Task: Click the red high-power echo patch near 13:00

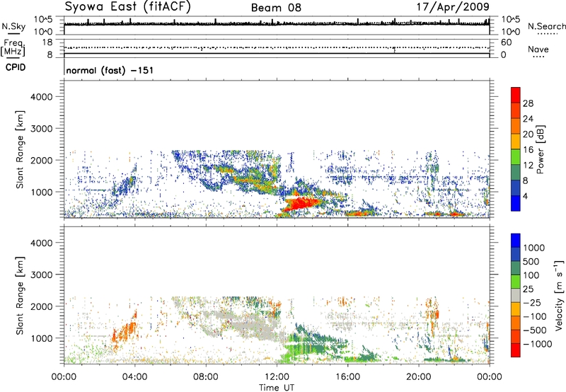Action: click(301, 204)
